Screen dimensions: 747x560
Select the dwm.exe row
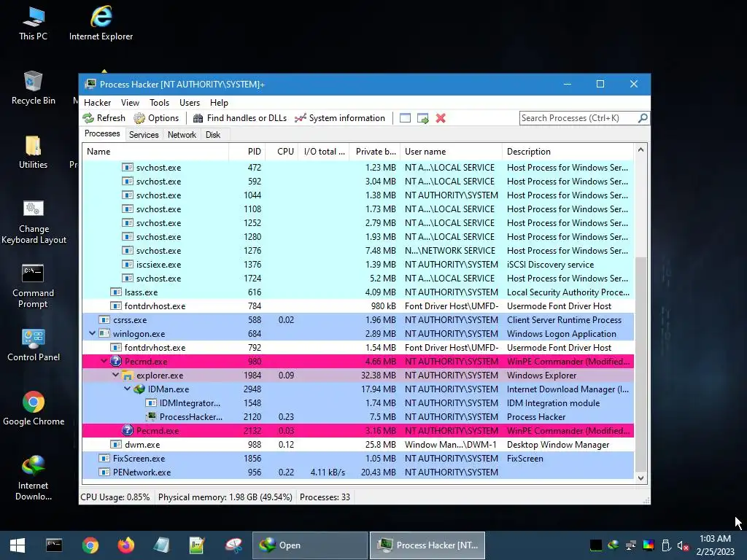358,444
